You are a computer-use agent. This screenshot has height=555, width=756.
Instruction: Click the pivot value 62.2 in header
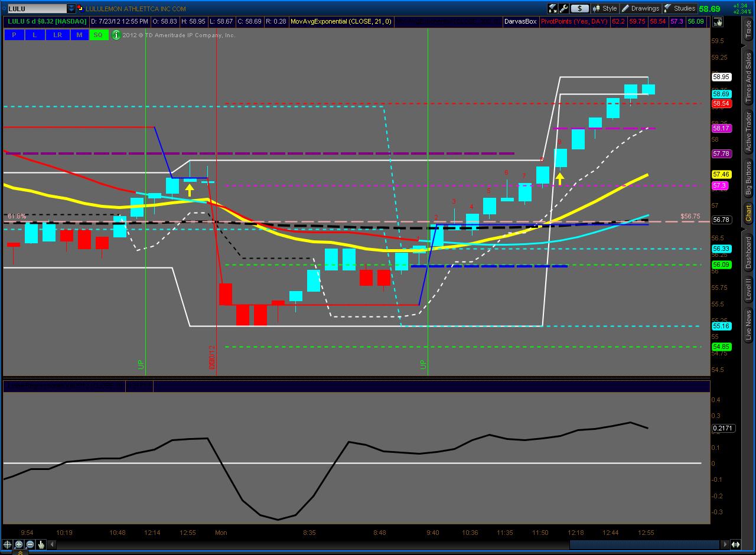pos(618,22)
